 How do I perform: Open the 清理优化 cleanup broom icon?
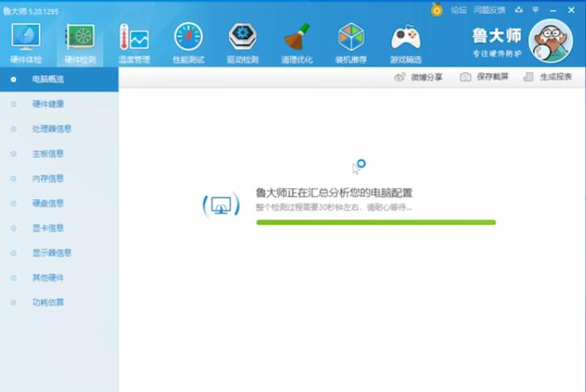tap(297, 36)
